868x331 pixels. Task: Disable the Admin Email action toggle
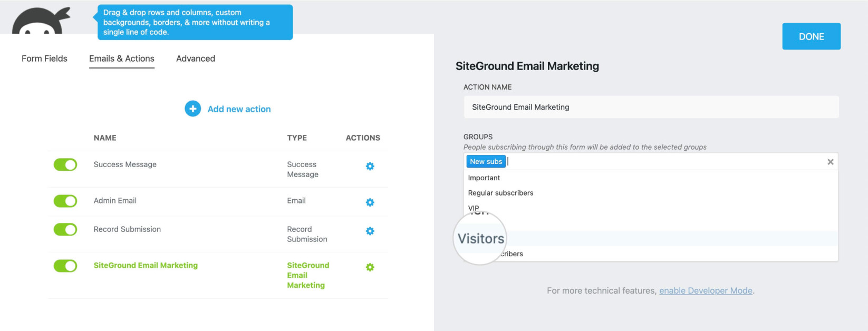65,201
